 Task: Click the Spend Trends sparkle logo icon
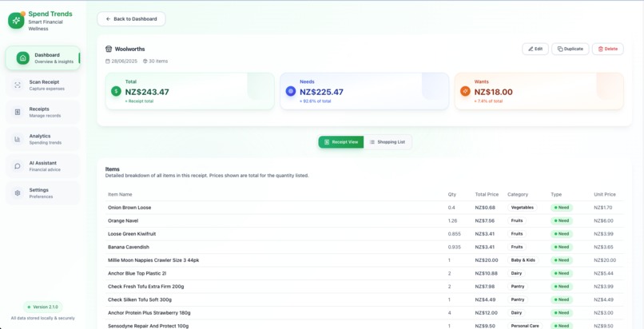pyautogui.click(x=16, y=21)
